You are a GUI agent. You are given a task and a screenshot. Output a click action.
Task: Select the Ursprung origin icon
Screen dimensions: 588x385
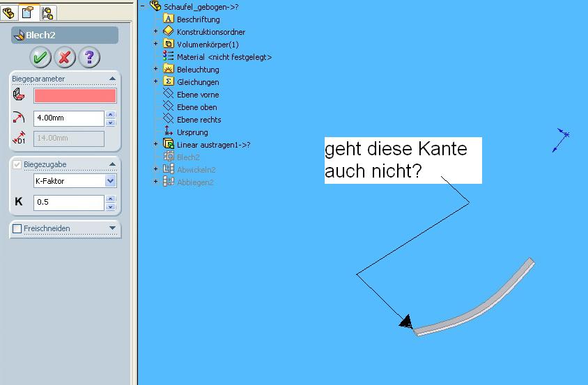click(169, 131)
